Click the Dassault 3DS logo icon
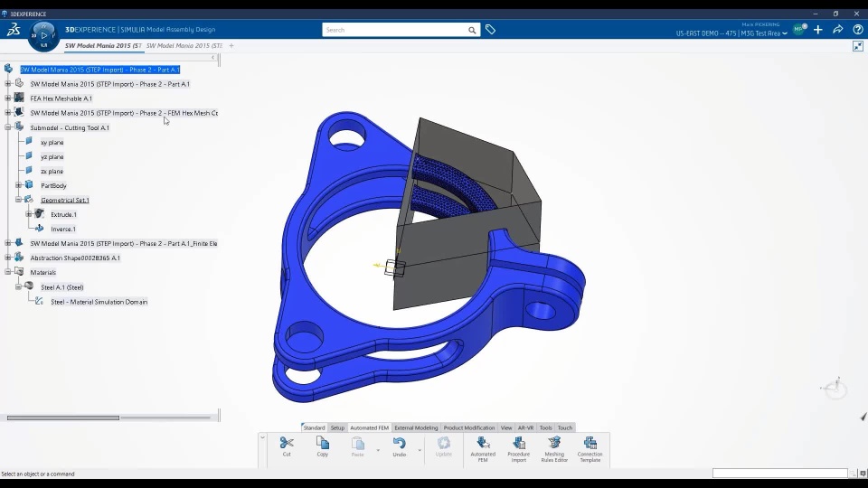 [x=14, y=29]
